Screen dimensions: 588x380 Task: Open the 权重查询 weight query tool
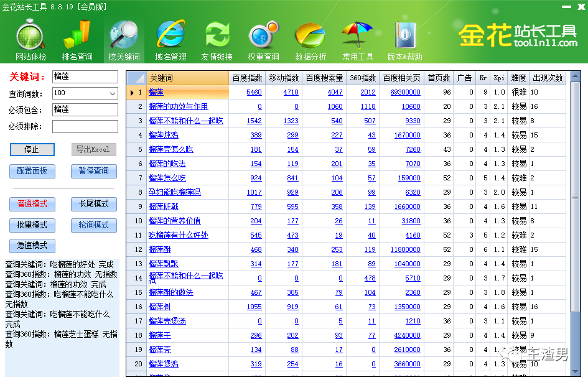(263, 40)
